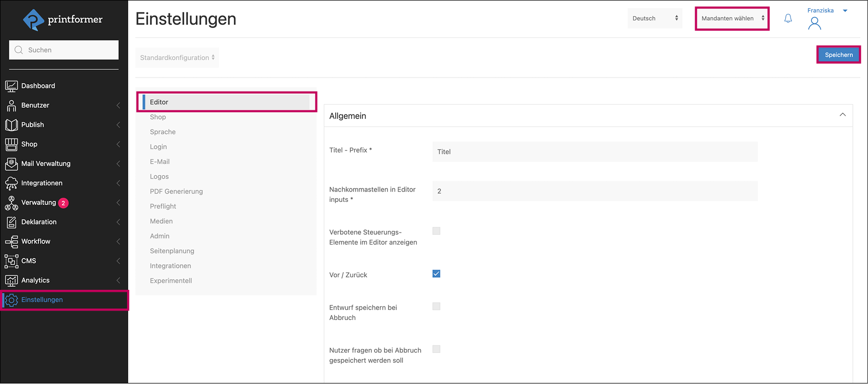Click the Workflow diagram icon
The image size is (868, 384).
(x=11, y=241)
